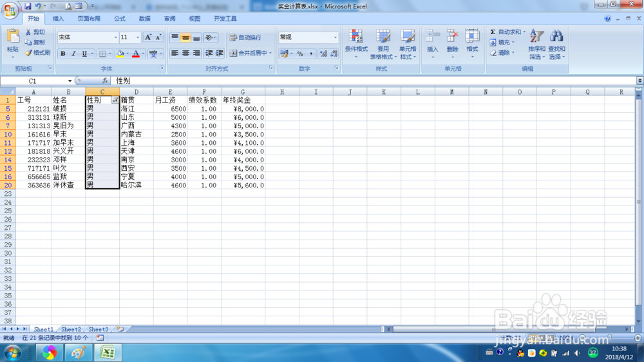
Task: Increase decimal places
Action: (x=323, y=53)
